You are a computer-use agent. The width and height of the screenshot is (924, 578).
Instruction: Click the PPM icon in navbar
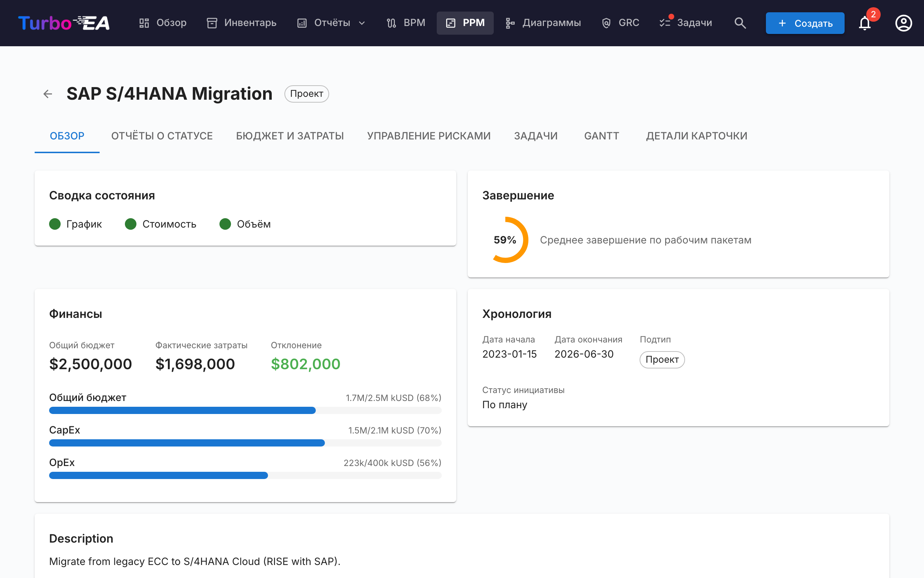450,23
